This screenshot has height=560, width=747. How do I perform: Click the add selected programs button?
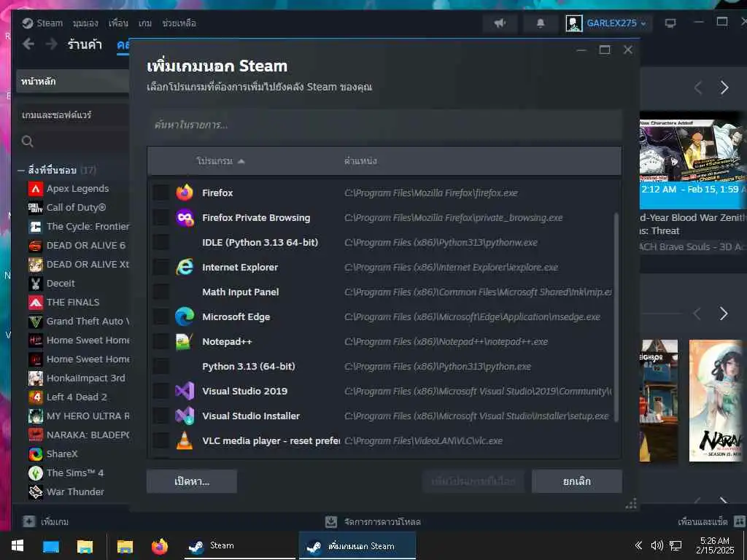[473, 481]
